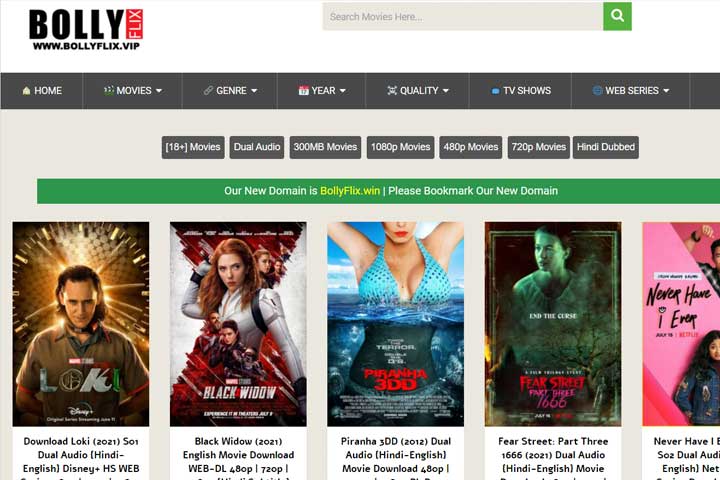Open the MOVIES menu item
The image size is (720, 480).
[x=133, y=90]
